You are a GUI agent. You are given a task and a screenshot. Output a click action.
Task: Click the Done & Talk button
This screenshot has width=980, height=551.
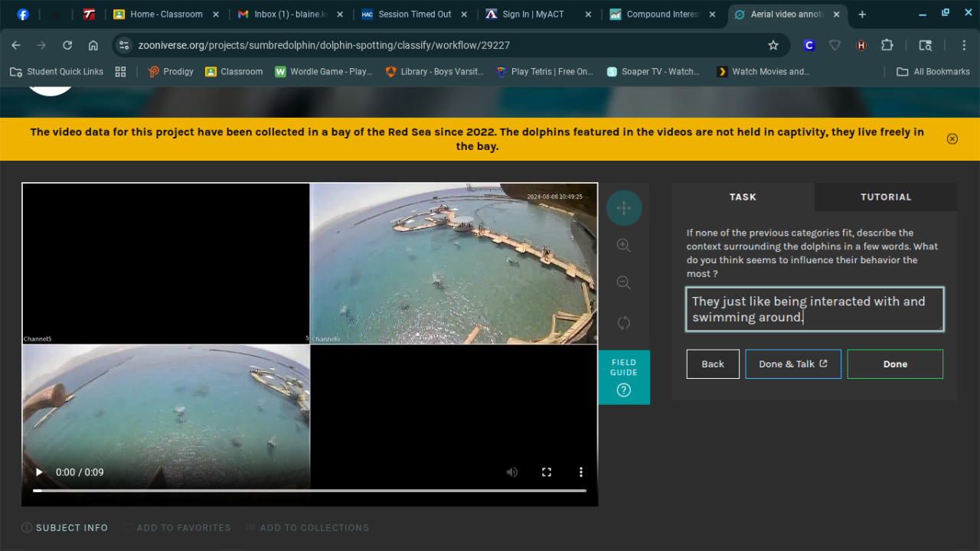click(792, 364)
